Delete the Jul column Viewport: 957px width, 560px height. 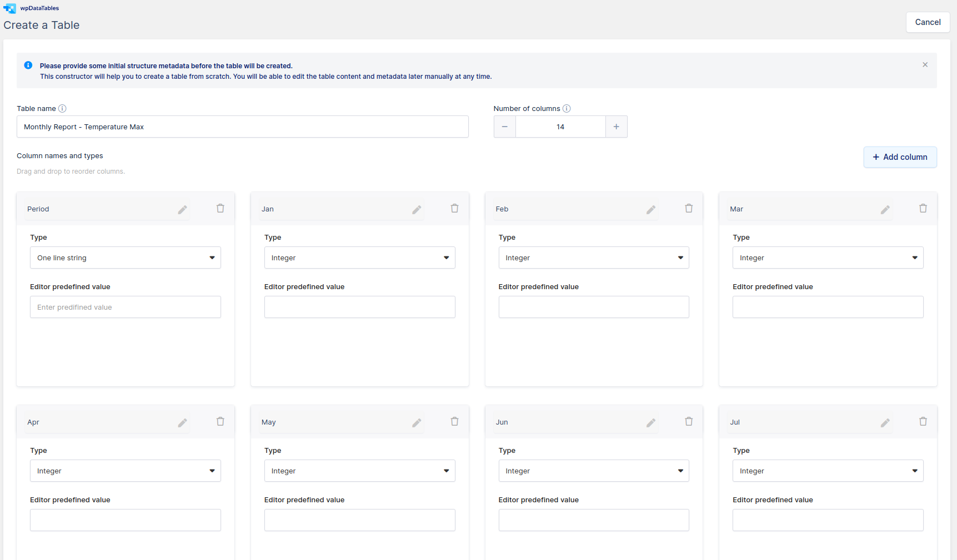[x=923, y=421]
